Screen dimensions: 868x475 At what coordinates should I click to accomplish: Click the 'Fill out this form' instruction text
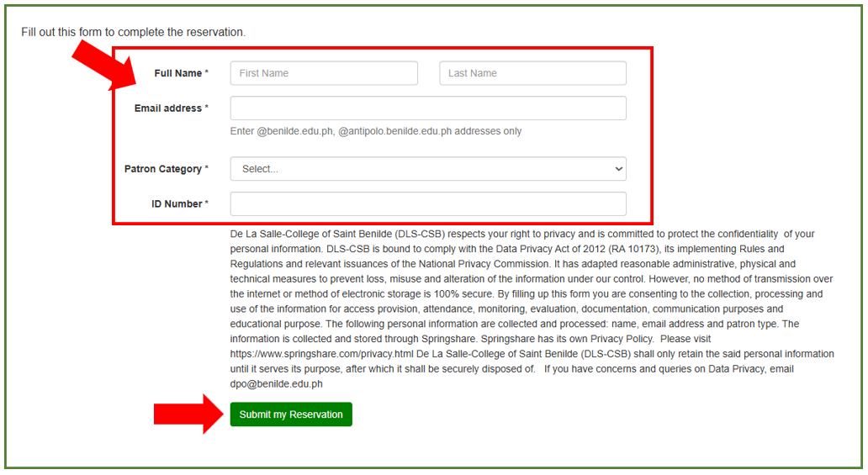point(133,33)
